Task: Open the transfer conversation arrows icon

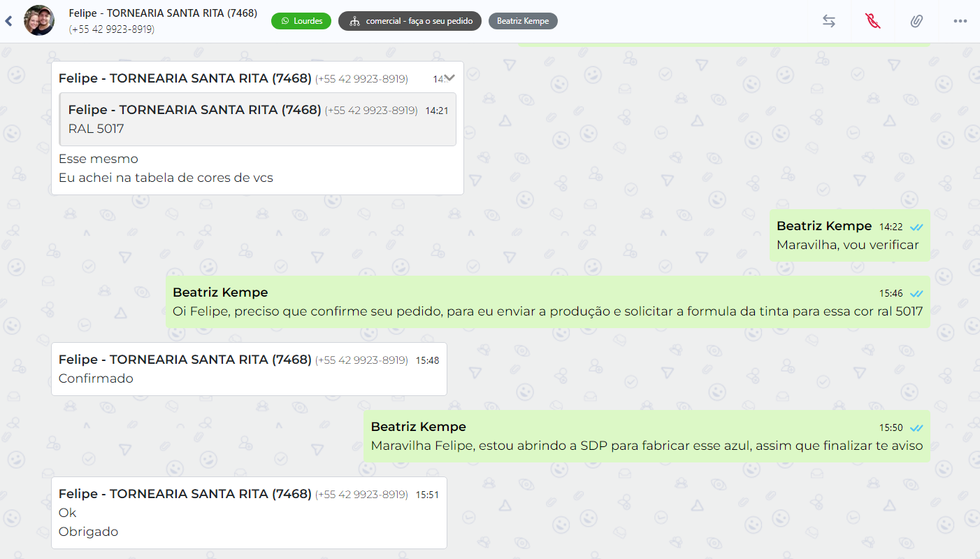Action: (x=828, y=21)
